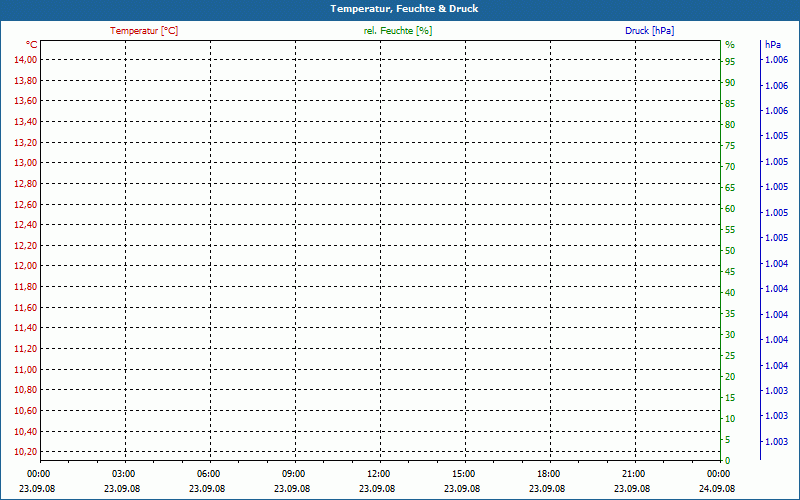This screenshot has width=800, height=500.
Task: Select the 11,20 temperature tick label
Action: [26, 348]
